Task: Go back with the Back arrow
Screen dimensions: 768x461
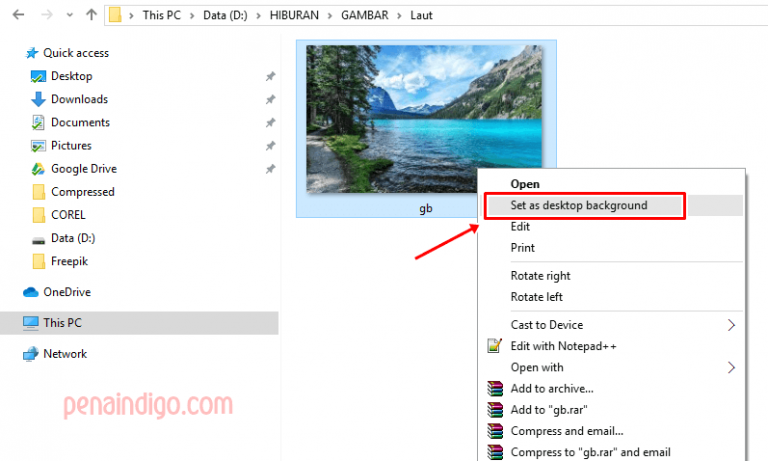Action: coord(18,15)
